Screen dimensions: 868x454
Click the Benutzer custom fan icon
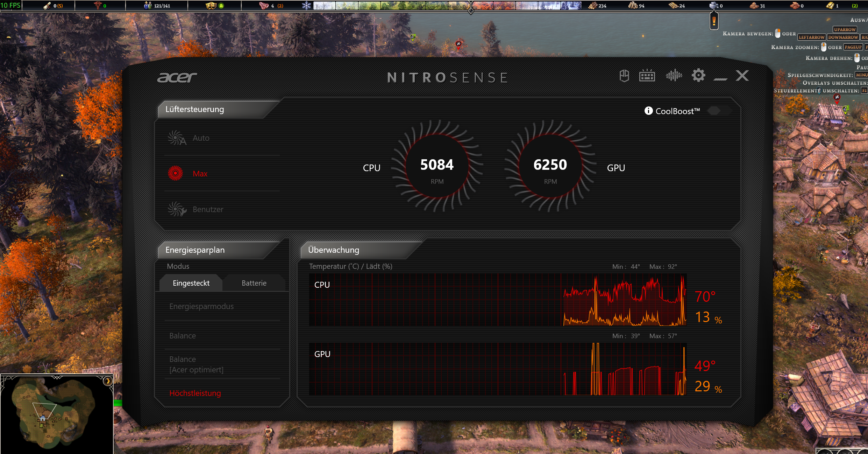(176, 209)
